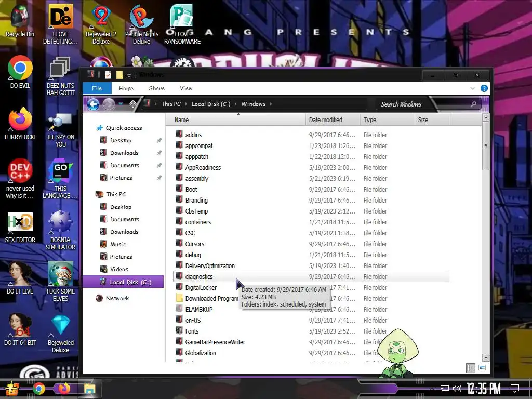Sort by the Name column header
This screenshot has width=532, height=399.
236,120
